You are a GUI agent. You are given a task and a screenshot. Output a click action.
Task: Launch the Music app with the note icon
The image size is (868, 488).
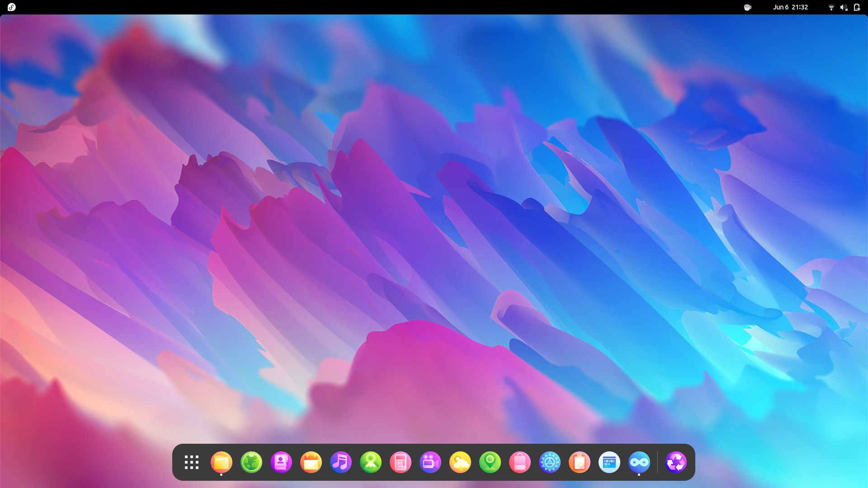tap(341, 462)
